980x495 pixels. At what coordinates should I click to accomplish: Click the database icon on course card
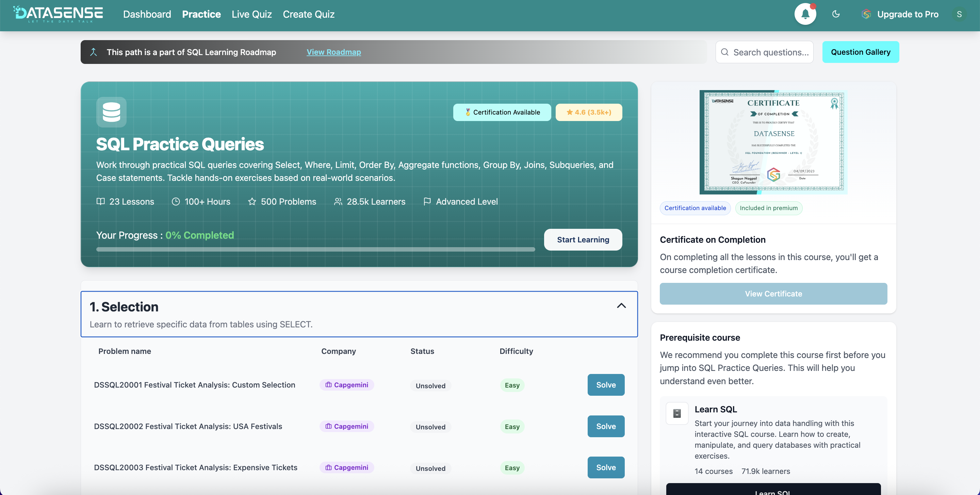click(x=111, y=112)
